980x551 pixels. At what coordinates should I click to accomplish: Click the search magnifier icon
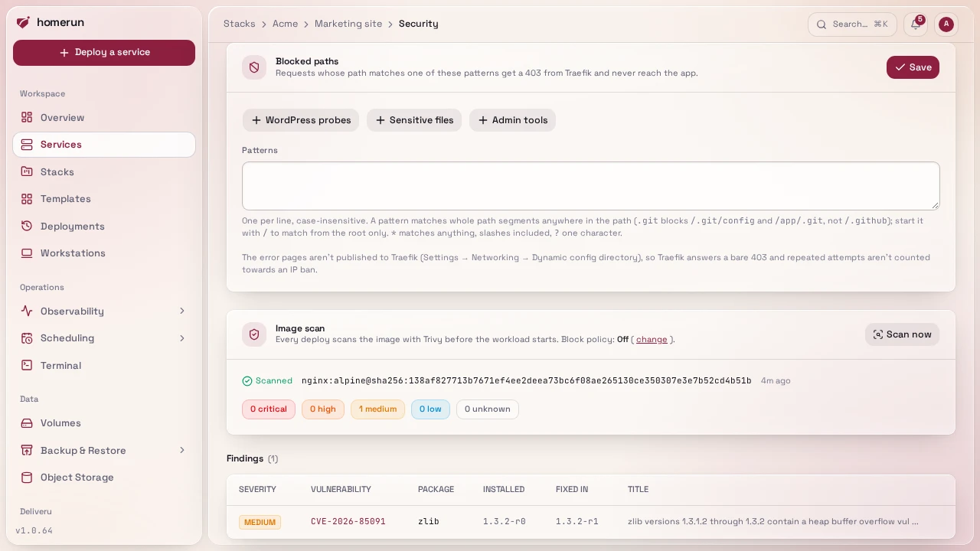click(x=822, y=24)
